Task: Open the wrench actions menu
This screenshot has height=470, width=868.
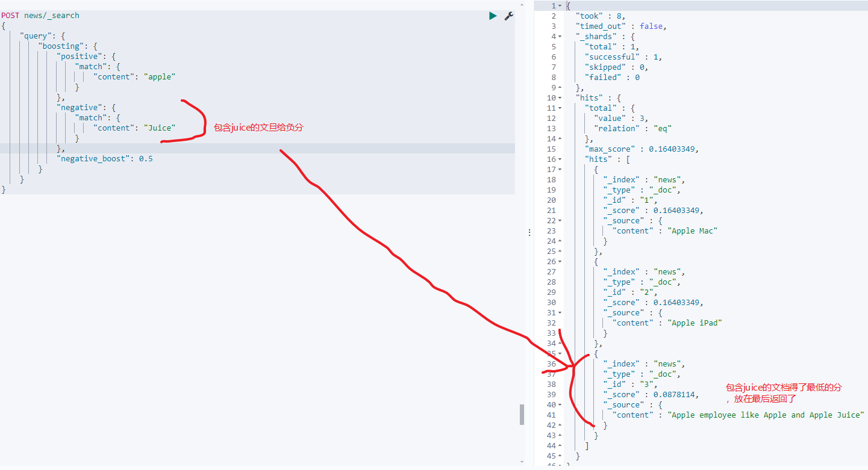Action: [x=509, y=16]
